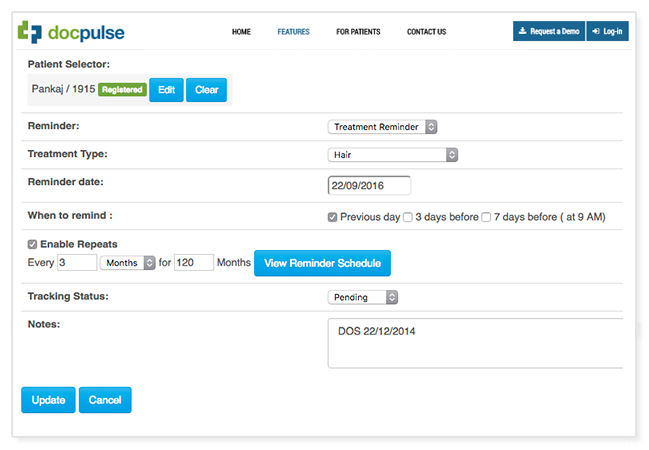The image size is (649, 450).
Task: Open the FEATURES menu item
Action: (293, 32)
